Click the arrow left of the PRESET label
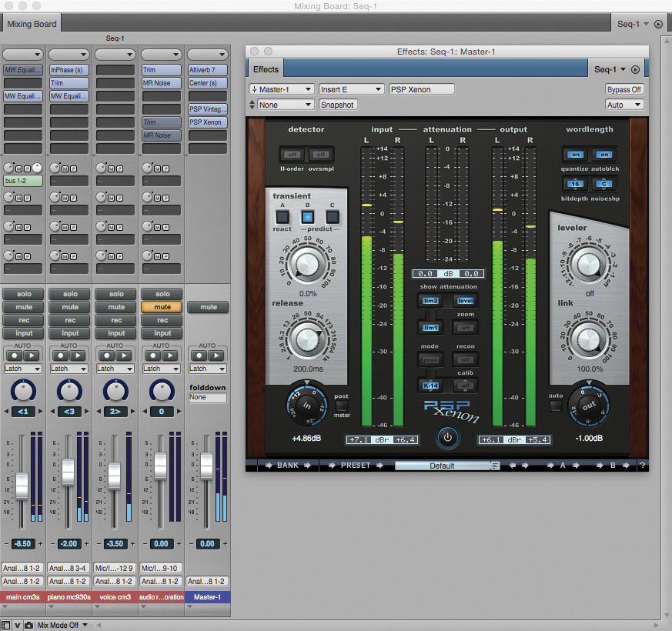 332,466
